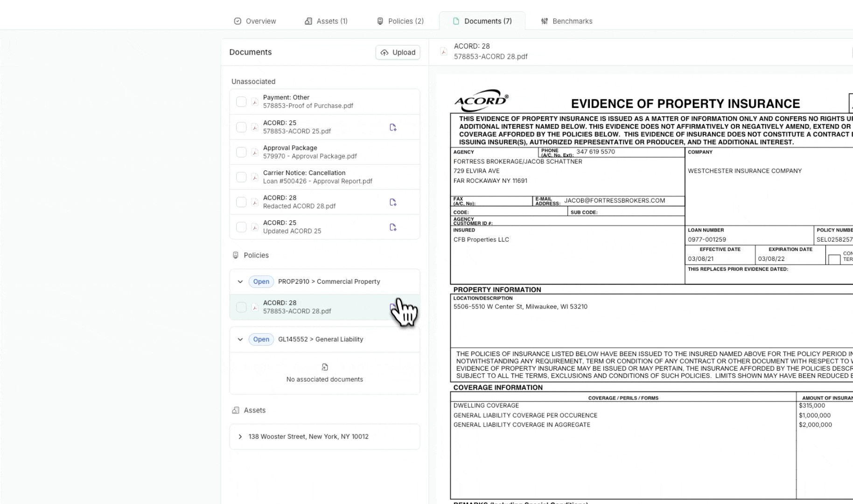Switch to the Overview tab
Viewport: 853px width, 504px height.
[x=255, y=21]
